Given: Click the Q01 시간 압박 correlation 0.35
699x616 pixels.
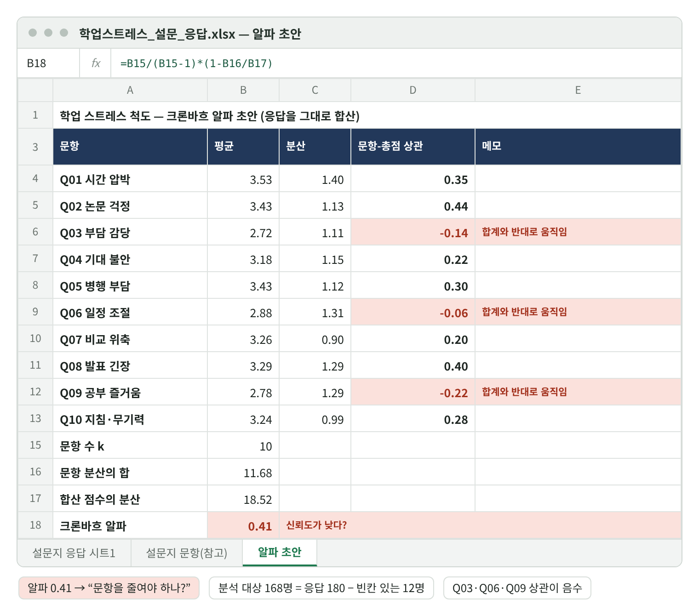Looking at the screenshot, I should [x=413, y=179].
